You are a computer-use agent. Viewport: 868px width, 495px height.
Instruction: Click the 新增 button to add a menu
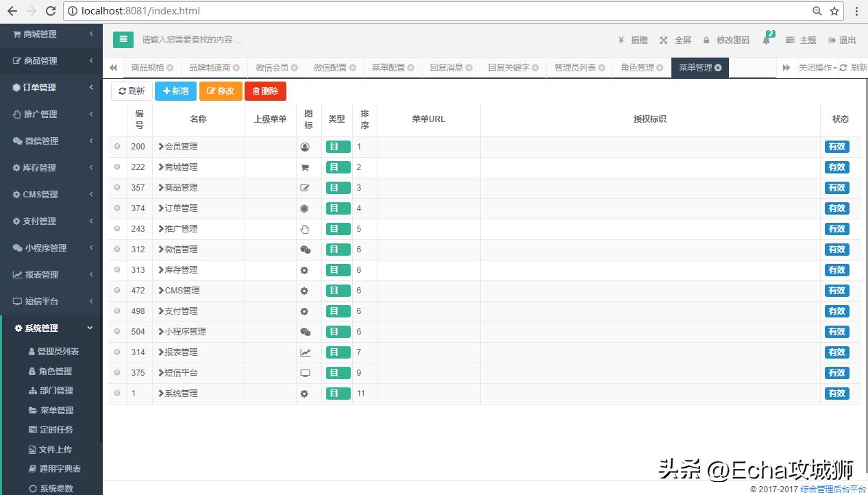click(x=175, y=90)
